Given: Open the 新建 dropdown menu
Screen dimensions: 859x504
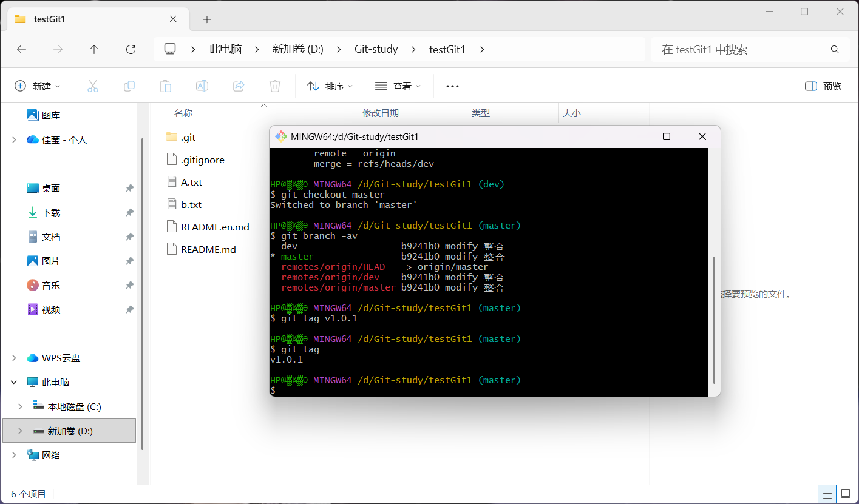Looking at the screenshot, I should (38, 86).
